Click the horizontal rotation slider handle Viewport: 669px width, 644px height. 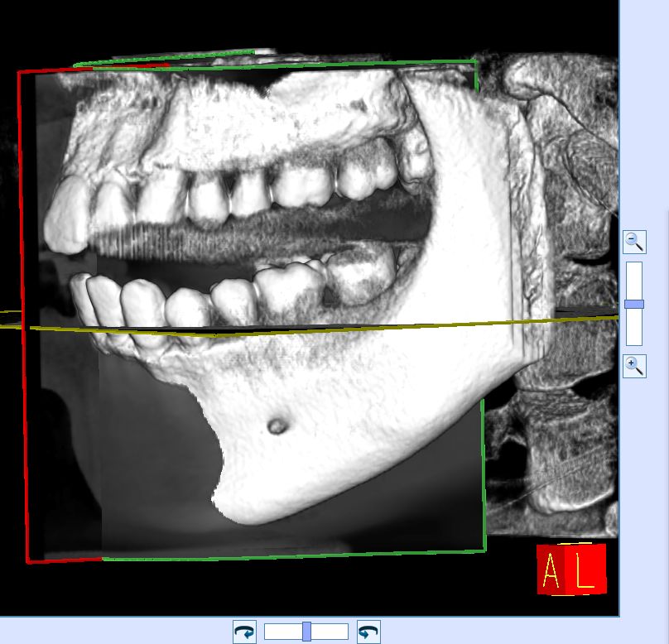coord(307,632)
